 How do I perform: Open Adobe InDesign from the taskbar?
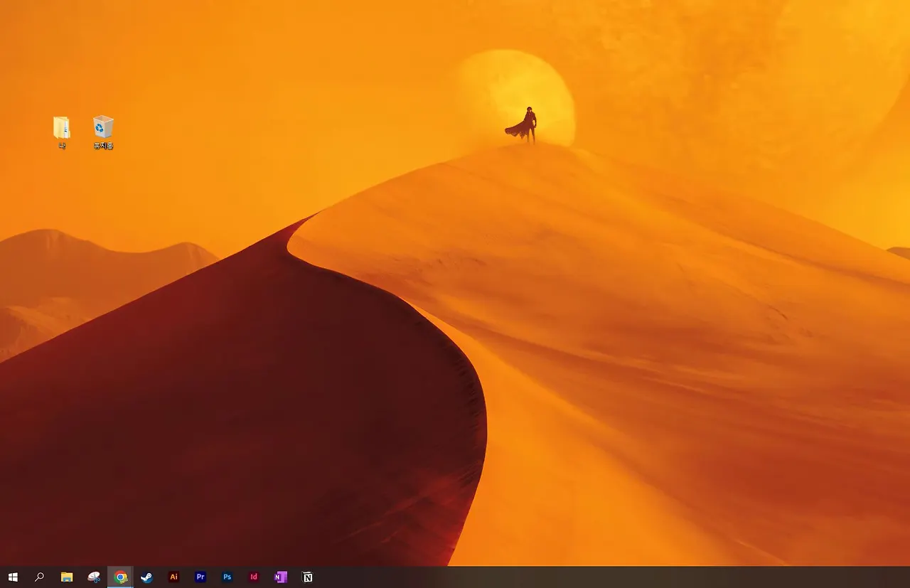coord(254,577)
